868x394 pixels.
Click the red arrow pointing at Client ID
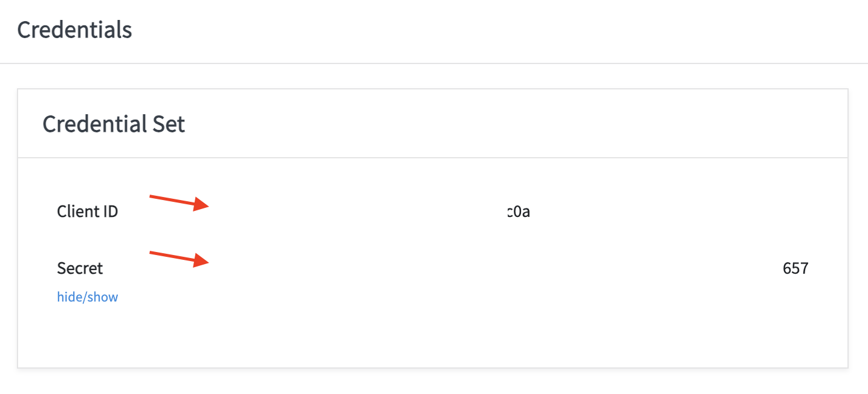(x=178, y=202)
